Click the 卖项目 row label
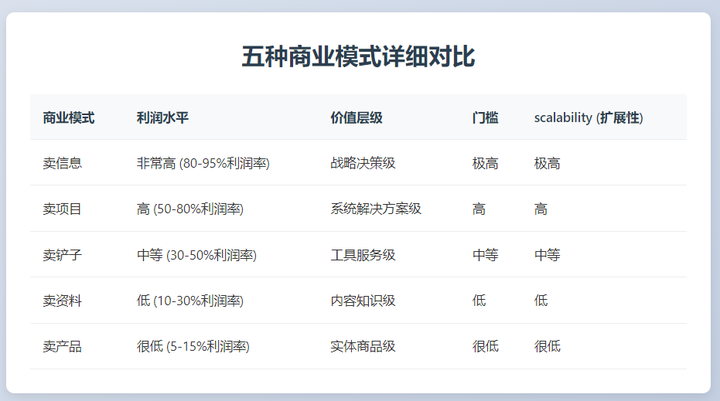This screenshot has height=401, width=720. (62, 209)
